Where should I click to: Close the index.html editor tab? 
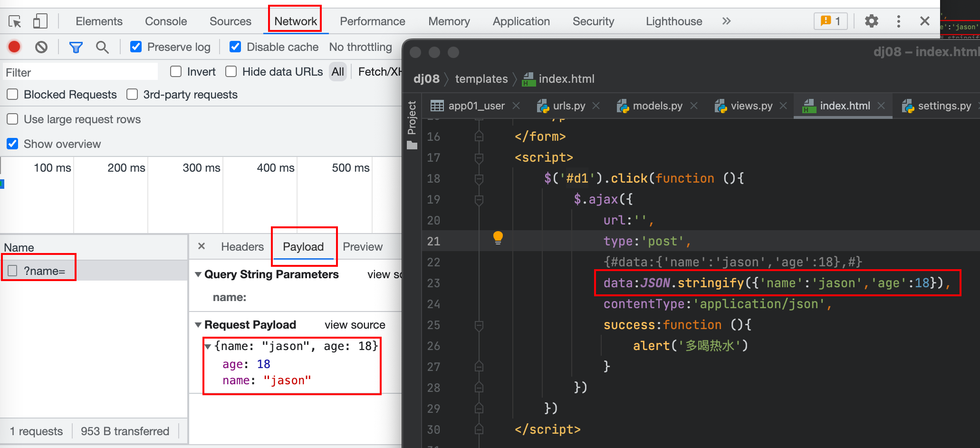pyautogui.click(x=881, y=106)
